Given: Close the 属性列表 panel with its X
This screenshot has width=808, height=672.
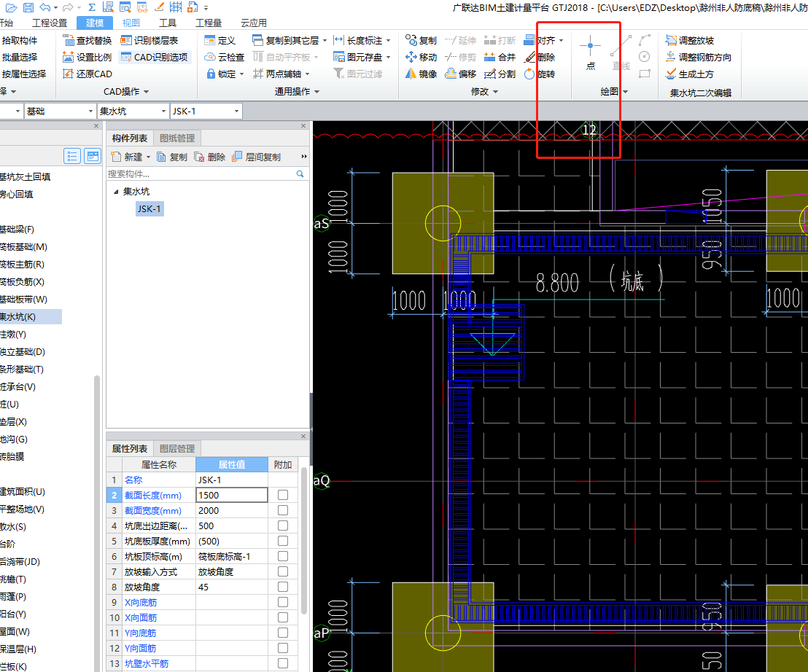Looking at the screenshot, I should 303,436.
